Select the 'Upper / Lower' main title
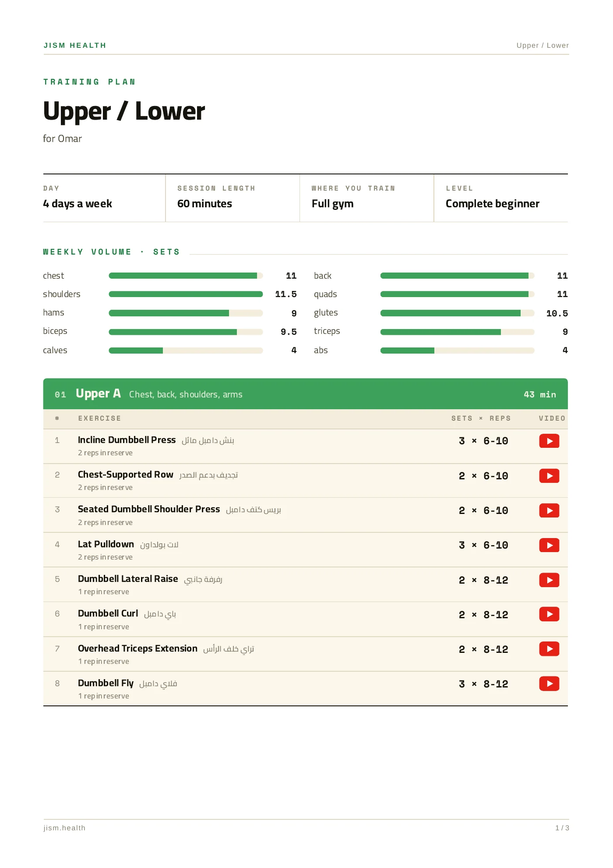613x868 pixels. 124,111
